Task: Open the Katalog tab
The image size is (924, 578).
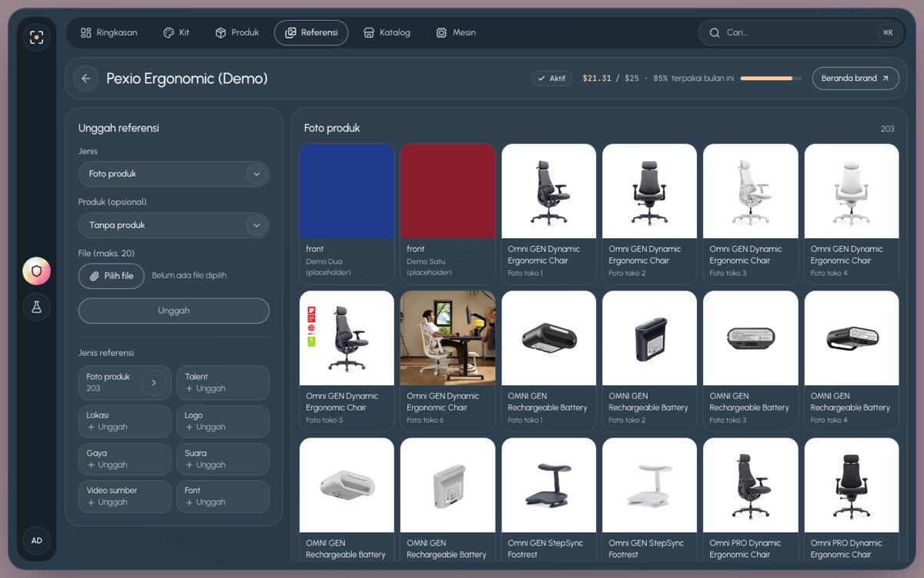Action: click(x=387, y=33)
